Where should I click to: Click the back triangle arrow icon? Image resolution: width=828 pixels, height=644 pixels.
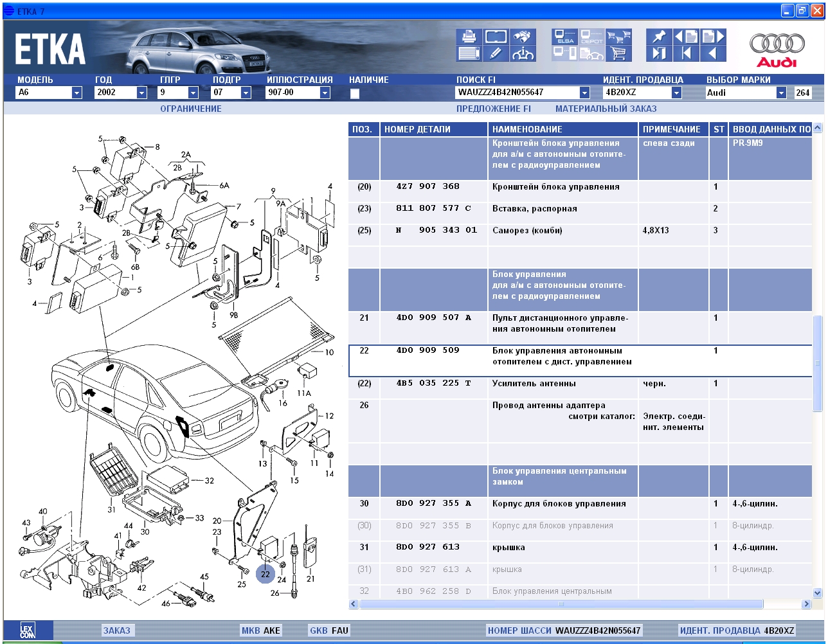(x=713, y=53)
